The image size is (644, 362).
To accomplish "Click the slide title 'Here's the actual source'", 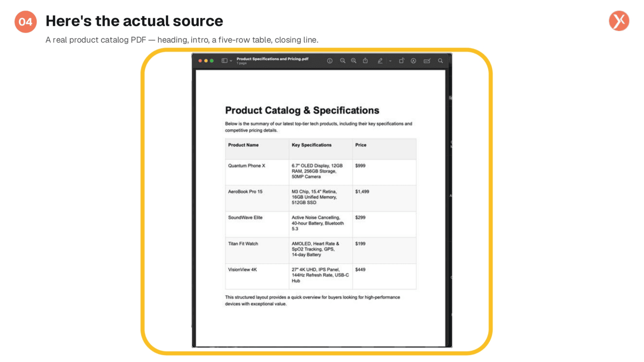I will point(134,21).
